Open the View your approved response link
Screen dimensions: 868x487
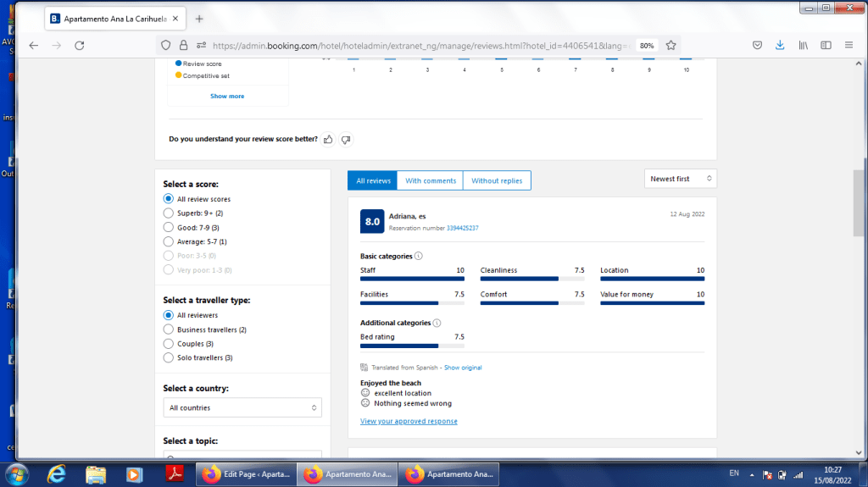pos(409,421)
